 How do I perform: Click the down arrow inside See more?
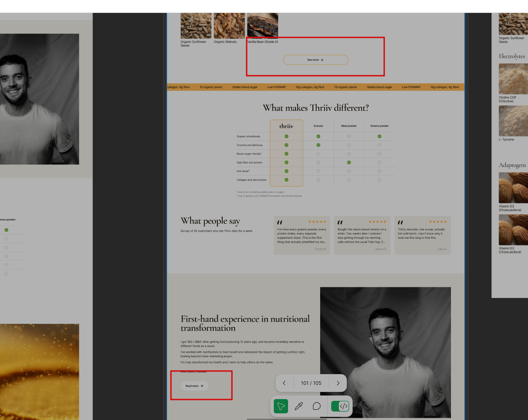point(322,60)
